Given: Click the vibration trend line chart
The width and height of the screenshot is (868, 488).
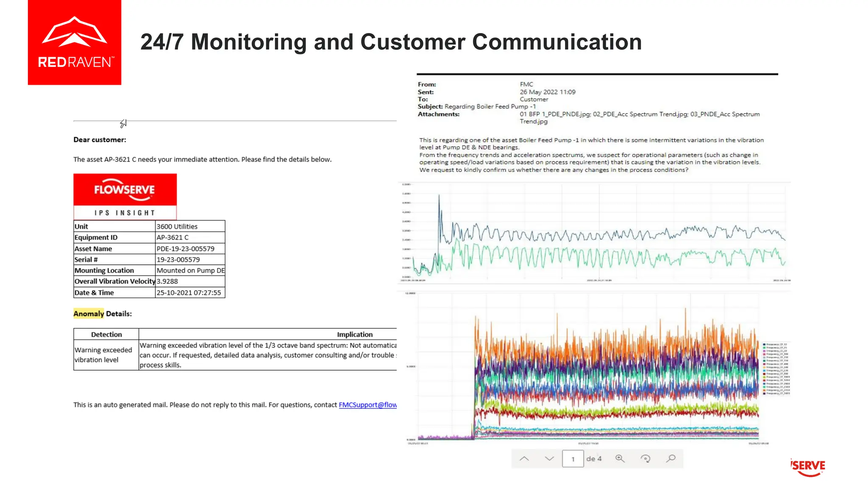Looking at the screenshot, I should pos(594,233).
